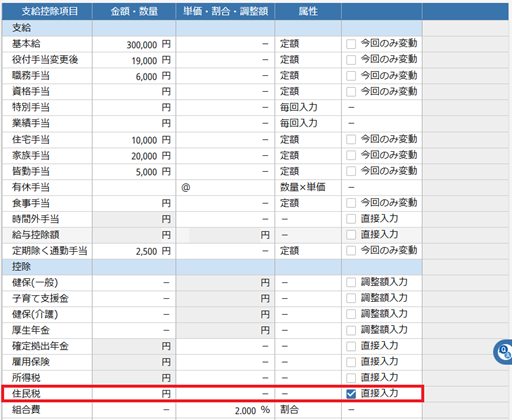The width and height of the screenshot is (512, 420).
Task: Check 今回のみ変動 for 住宅手当
Action: [351, 139]
